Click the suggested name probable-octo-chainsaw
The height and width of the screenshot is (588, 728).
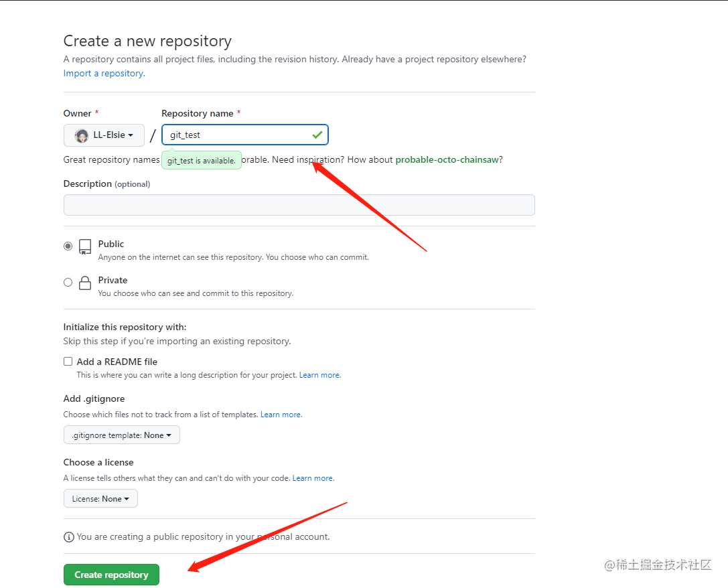pyautogui.click(x=447, y=159)
